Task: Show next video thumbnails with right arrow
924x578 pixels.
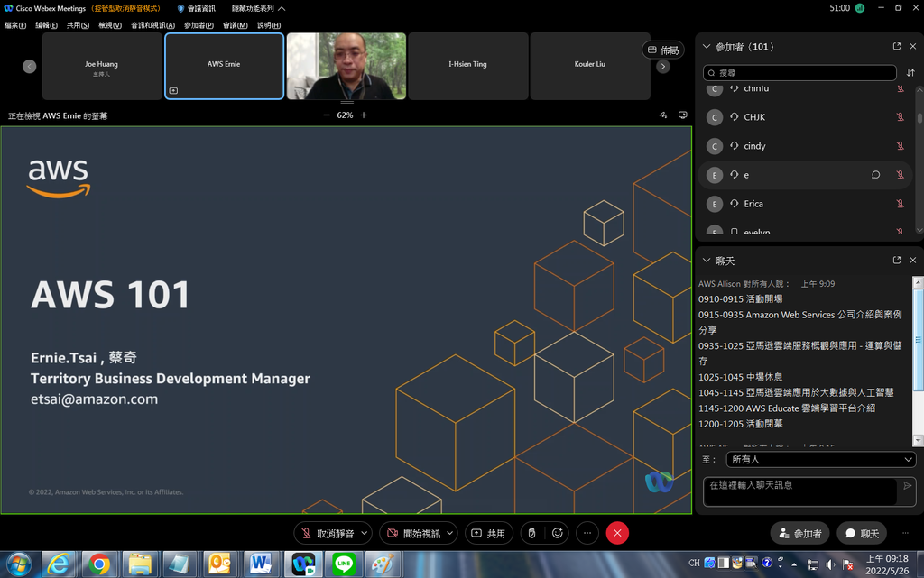Action: (x=663, y=67)
